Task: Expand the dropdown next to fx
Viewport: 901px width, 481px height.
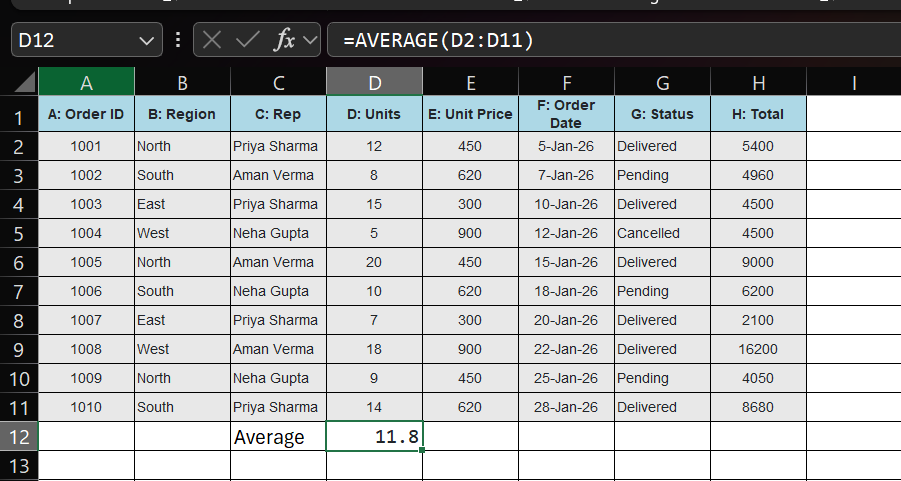Action: [x=310, y=40]
